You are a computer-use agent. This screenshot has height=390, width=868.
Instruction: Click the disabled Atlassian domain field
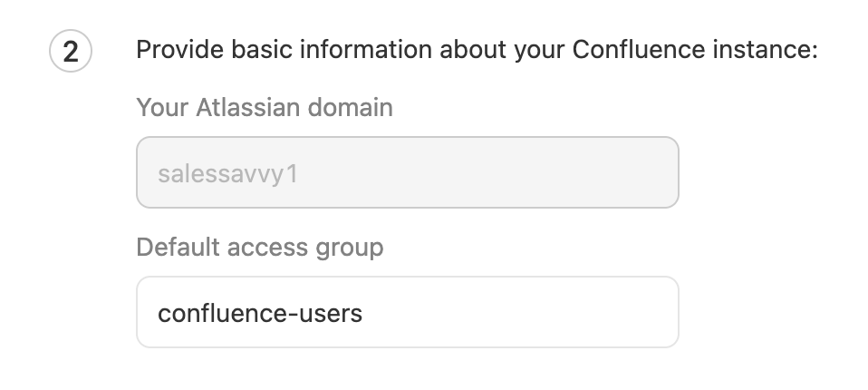click(x=407, y=172)
